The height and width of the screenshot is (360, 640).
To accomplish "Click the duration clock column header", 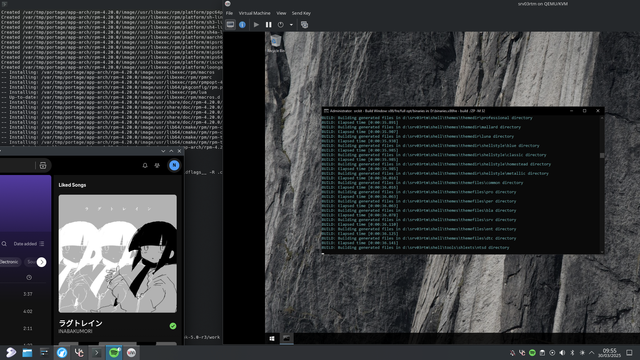I will point(29,278).
